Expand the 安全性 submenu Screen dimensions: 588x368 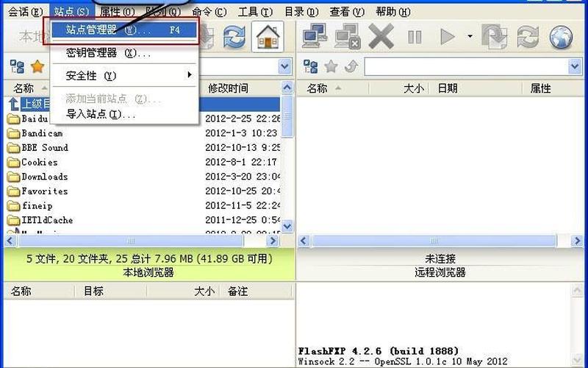tap(123, 76)
